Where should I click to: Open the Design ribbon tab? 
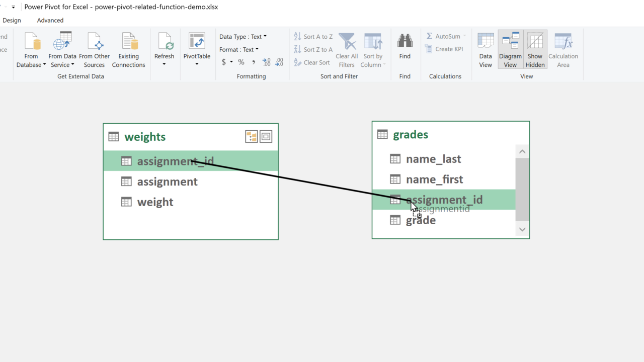click(x=12, y=21)
